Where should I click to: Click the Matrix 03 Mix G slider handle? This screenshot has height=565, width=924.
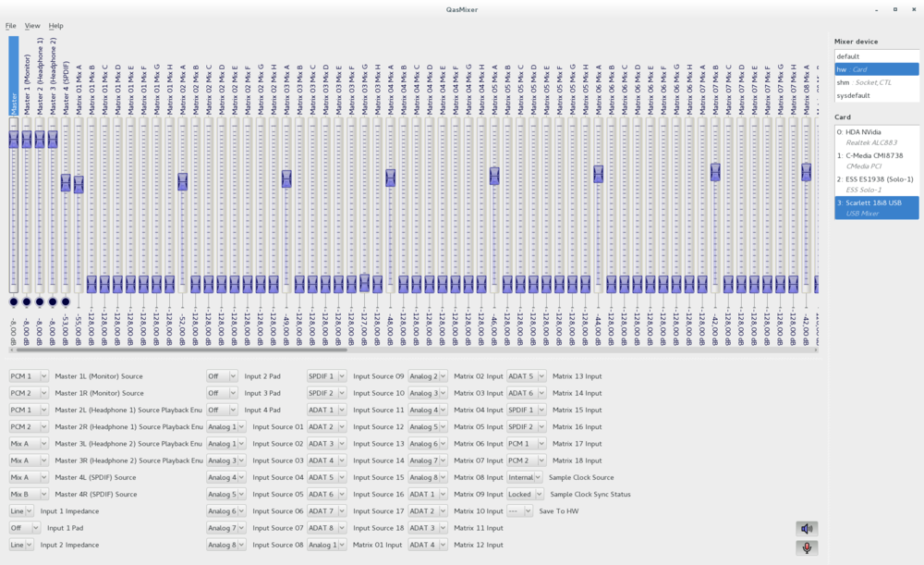[364, 283]
